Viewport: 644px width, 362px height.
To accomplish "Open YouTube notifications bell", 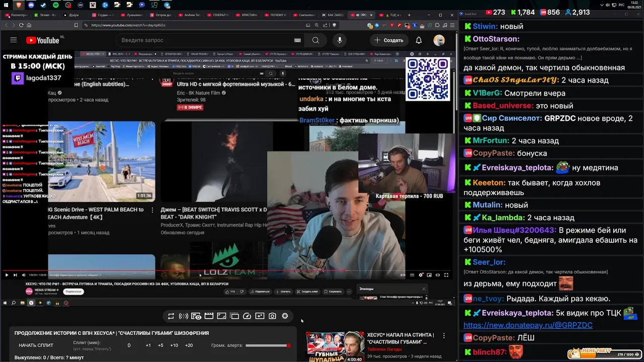I will point(419,40).
